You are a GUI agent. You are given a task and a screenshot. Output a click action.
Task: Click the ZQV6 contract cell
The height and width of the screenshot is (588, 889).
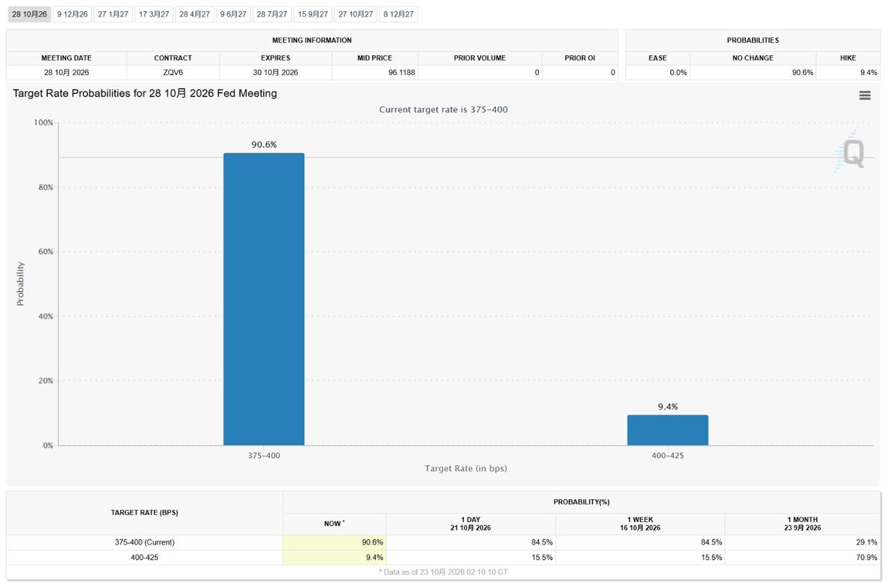click(x=173, y=72)
